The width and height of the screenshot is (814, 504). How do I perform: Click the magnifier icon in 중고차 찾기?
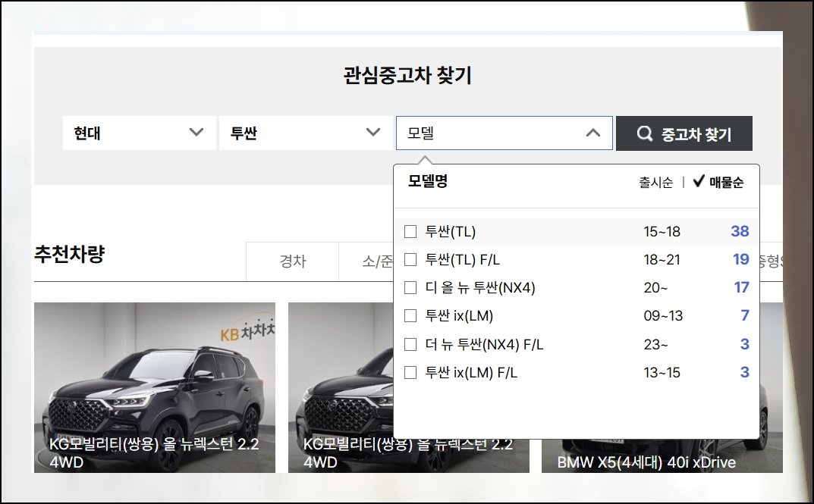pos(644,134)
